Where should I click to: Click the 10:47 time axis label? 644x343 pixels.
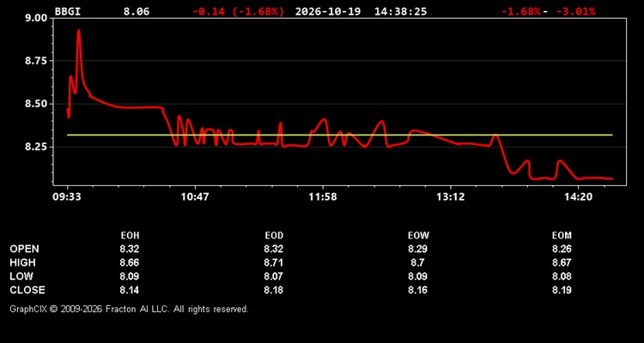pyautogui.click(x=195, y=197)
